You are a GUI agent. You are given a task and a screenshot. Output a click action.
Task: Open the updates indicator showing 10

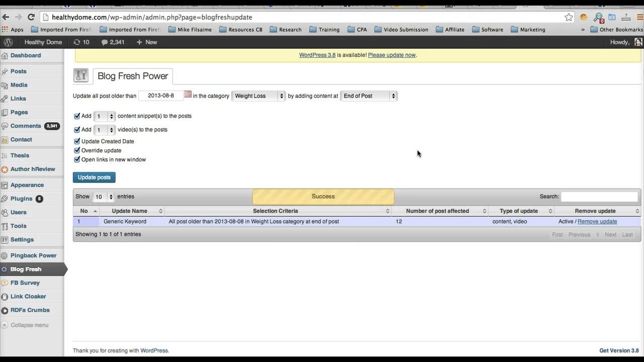(x=81, y=42)
